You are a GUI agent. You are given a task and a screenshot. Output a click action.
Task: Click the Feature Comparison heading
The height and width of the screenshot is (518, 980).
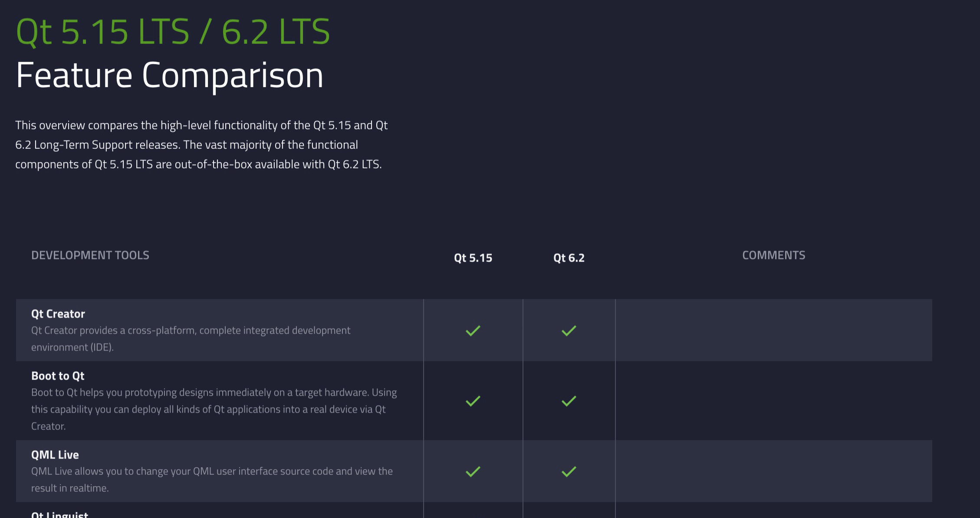tap(169, 75)
